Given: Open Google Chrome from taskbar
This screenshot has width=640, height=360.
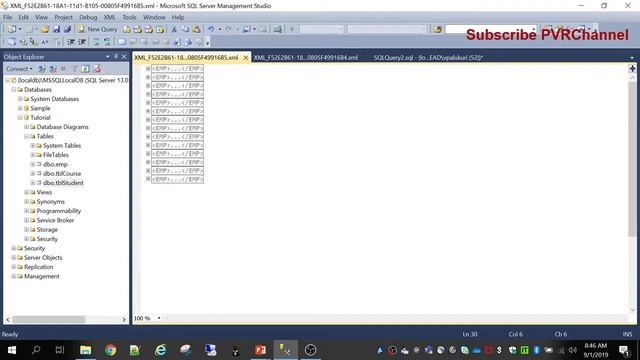Looking at the screenshot, I should [x=110, y=350].
